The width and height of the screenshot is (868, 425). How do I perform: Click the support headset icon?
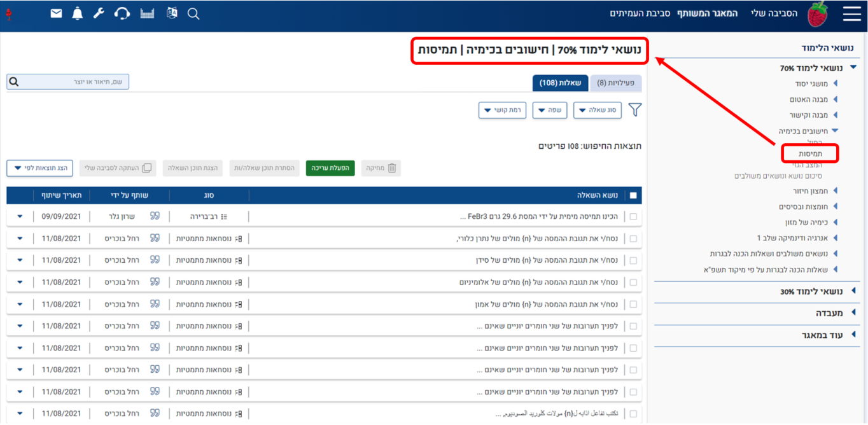click(x=122, y=13)
